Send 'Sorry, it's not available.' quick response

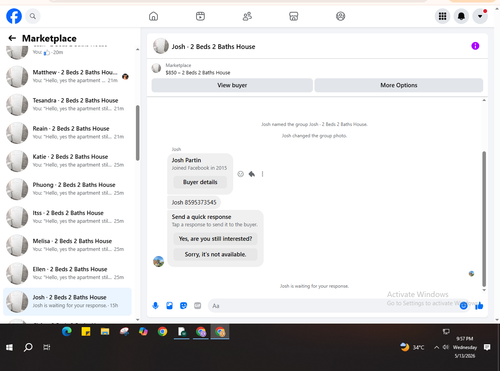tap(215, 254)
